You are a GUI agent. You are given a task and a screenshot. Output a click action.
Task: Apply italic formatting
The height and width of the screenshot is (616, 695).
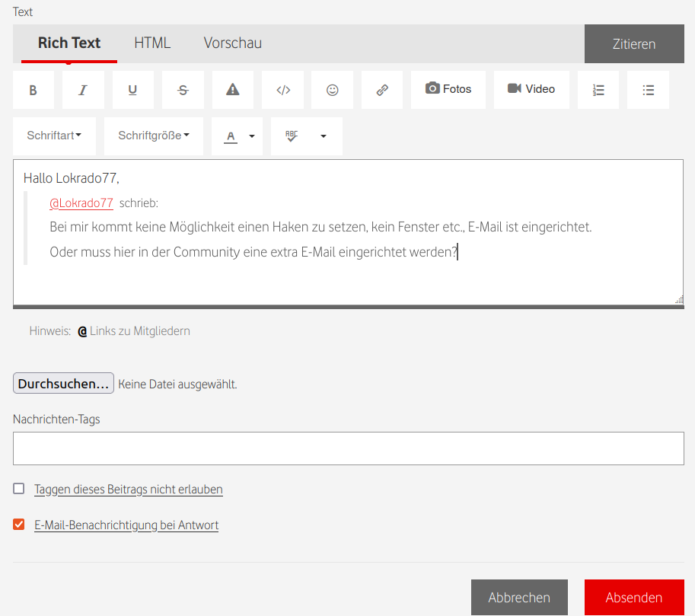[83, 90]
